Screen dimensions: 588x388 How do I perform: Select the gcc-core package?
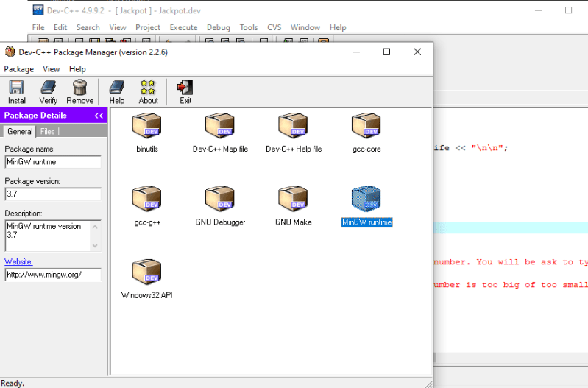[x=366, y=133]
